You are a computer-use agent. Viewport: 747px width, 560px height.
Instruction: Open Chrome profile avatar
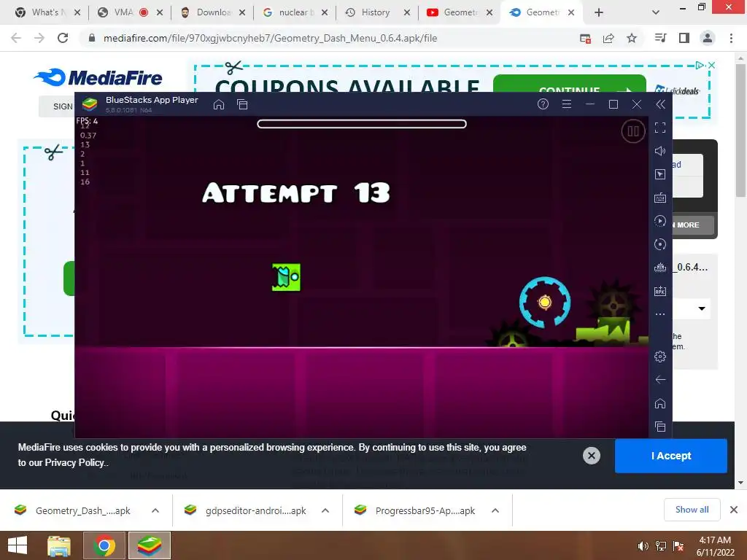click(708, 38)
